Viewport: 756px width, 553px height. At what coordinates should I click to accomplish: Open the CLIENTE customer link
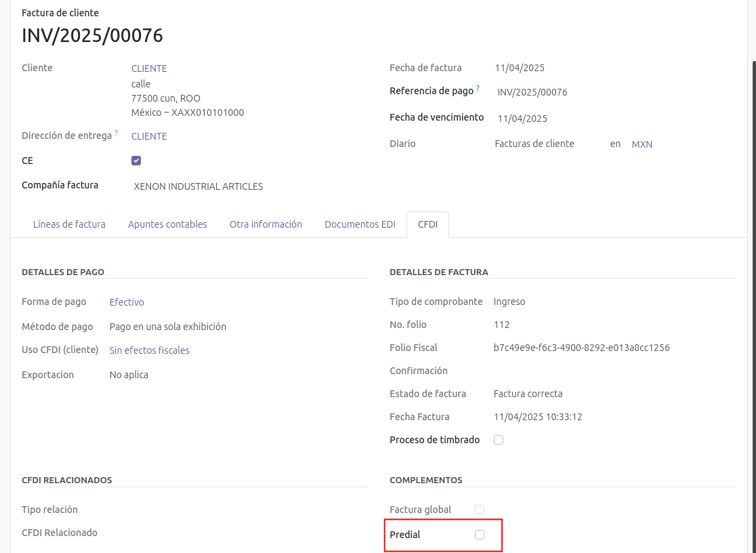tap(149, 68)
